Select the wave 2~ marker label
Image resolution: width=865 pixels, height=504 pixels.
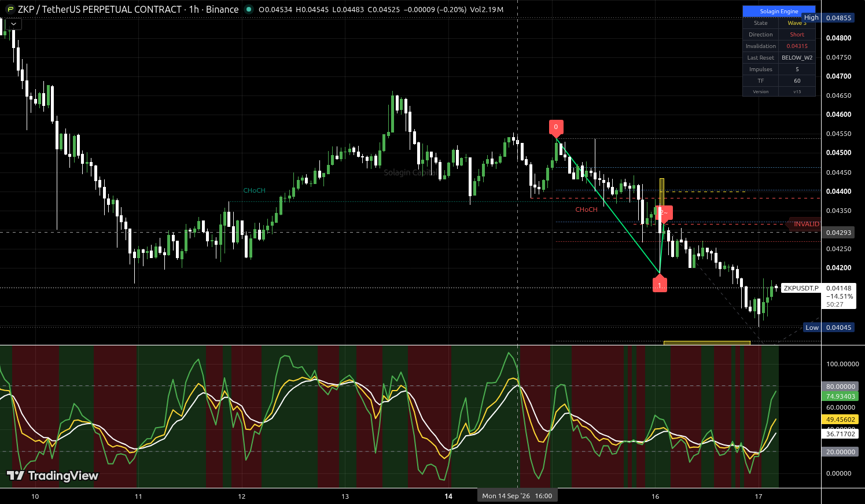tap(665, 214)
